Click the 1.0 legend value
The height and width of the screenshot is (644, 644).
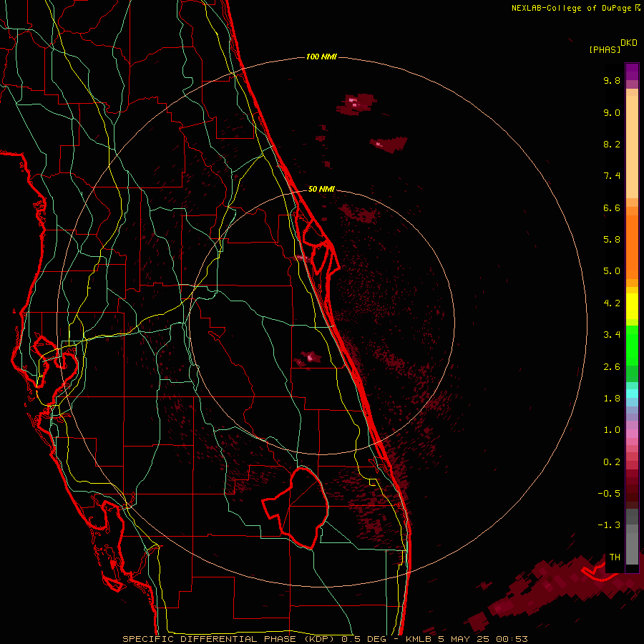[x=612, y=430]
